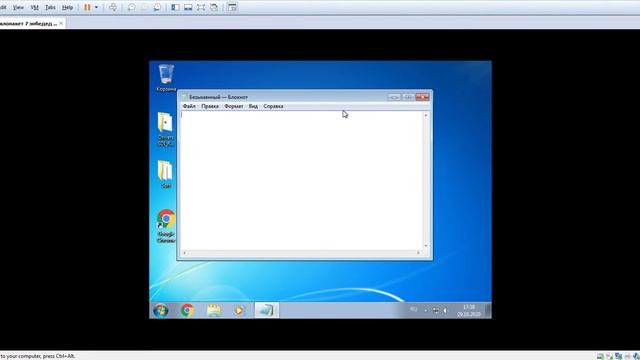Click the RU language indicator
Screen dimensions: 640x360
tap(413, 310)
